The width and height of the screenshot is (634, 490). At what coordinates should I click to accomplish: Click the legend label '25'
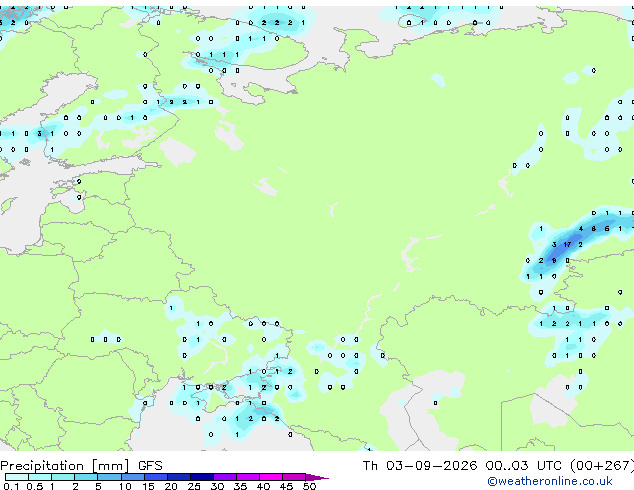pos(194,486)
